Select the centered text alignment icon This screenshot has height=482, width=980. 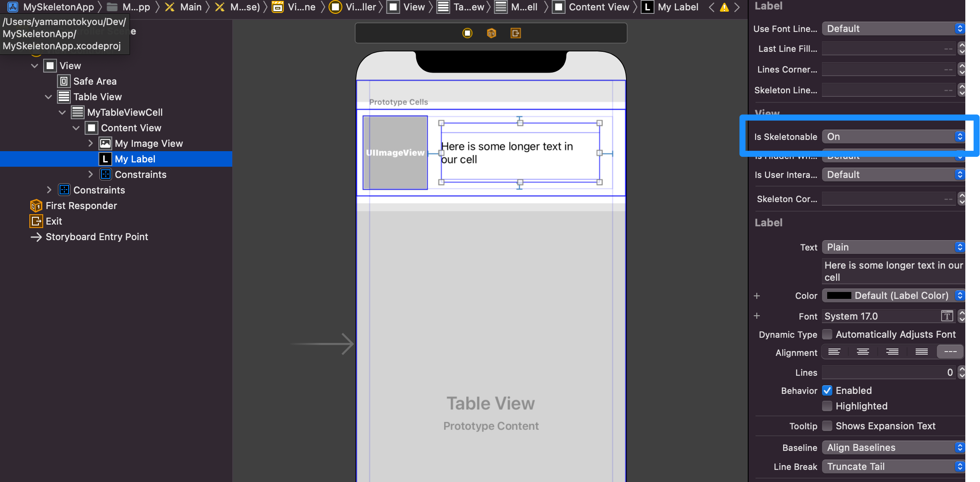pyautogui.click(x=863, y=352)
